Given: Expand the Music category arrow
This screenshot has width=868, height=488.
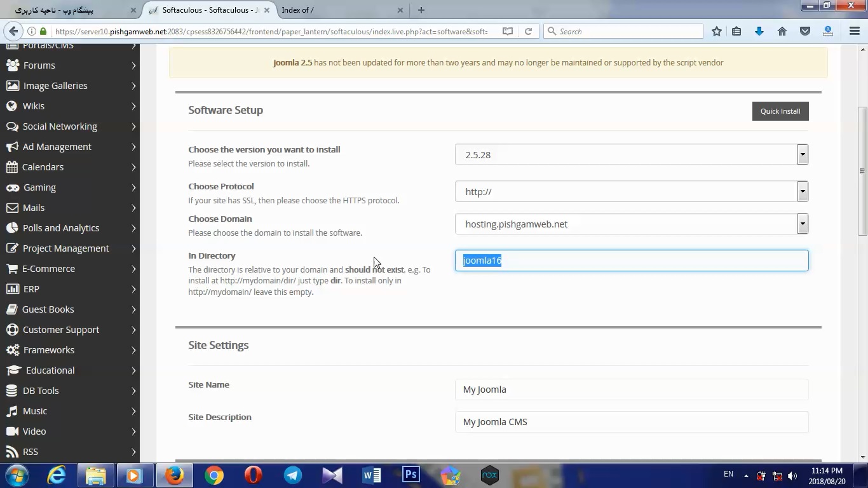Looking at the screenshot, I should click(x=133, y=411).
